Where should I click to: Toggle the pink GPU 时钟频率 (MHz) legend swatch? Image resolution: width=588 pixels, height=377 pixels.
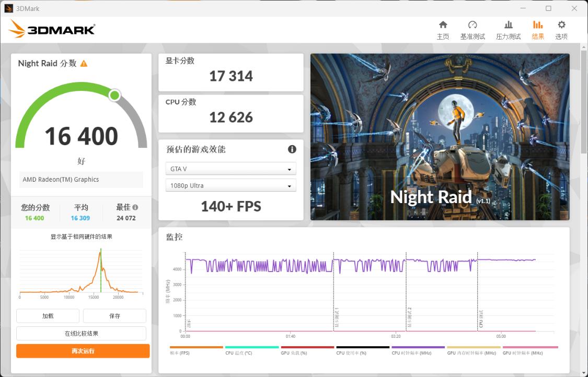click(x=531, y=347)
